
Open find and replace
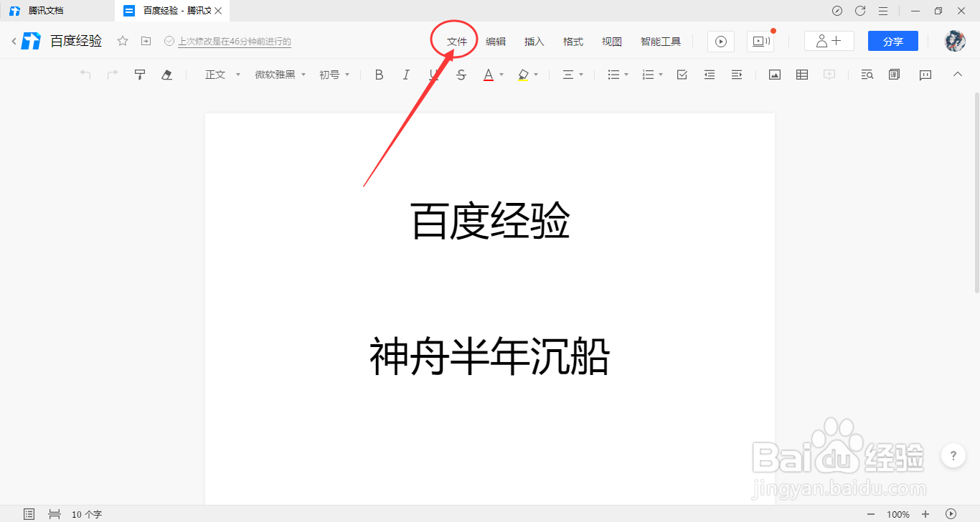pos(867,75)
